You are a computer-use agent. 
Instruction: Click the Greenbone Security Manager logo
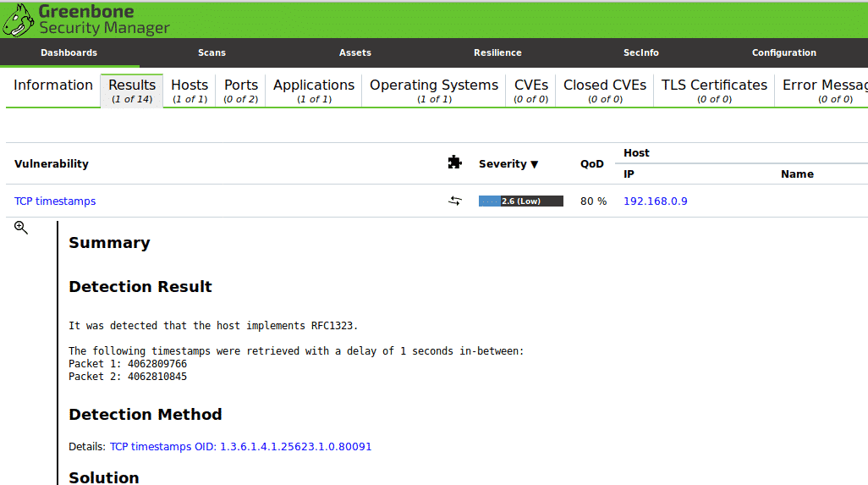[85, 20]
